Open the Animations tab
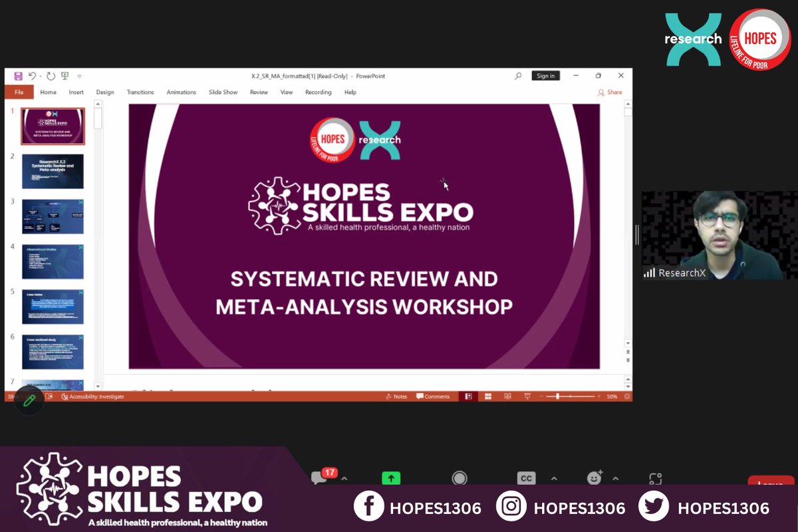The height and width of the screenshot is (532, 798). 182,92
